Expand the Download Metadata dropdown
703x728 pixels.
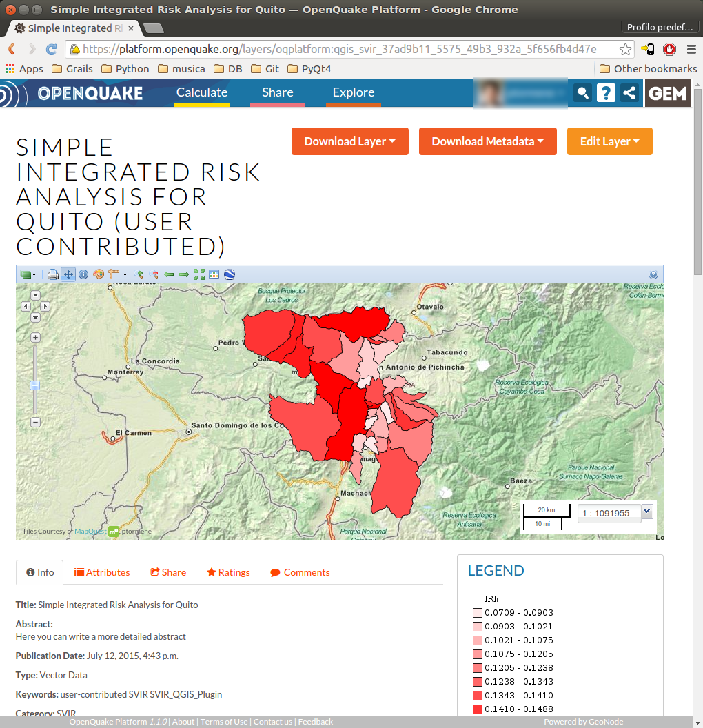point(487,141)
